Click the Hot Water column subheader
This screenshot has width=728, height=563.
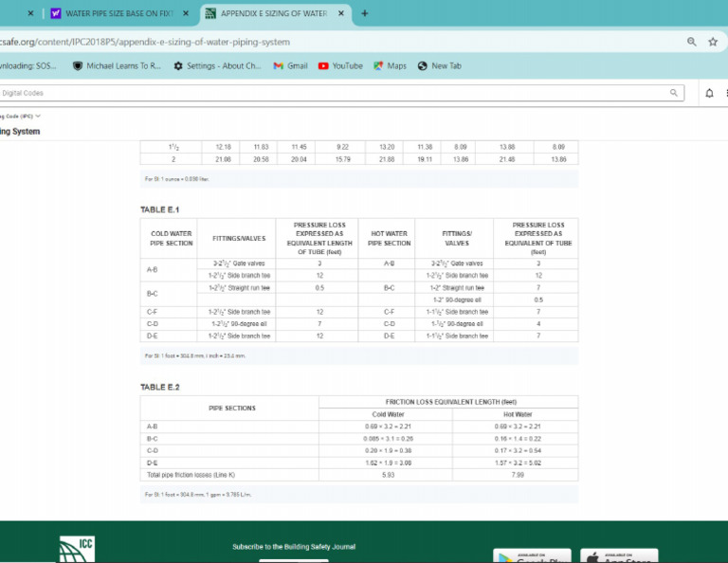[x=518, y=414]
